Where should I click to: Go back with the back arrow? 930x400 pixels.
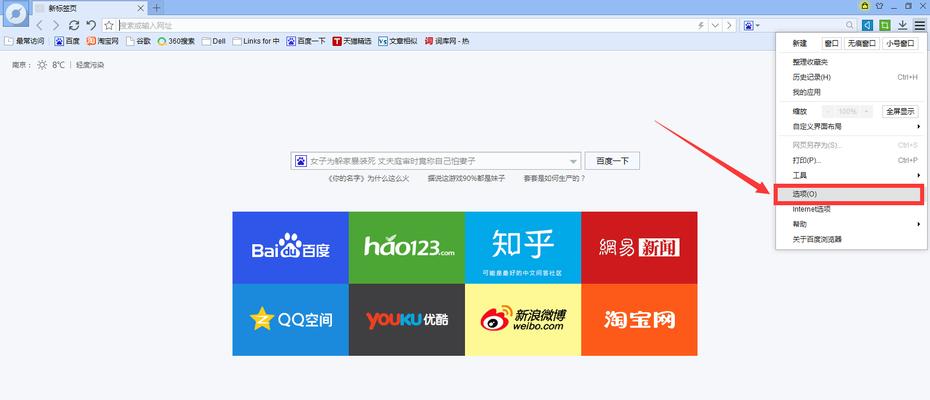point(39,26)
